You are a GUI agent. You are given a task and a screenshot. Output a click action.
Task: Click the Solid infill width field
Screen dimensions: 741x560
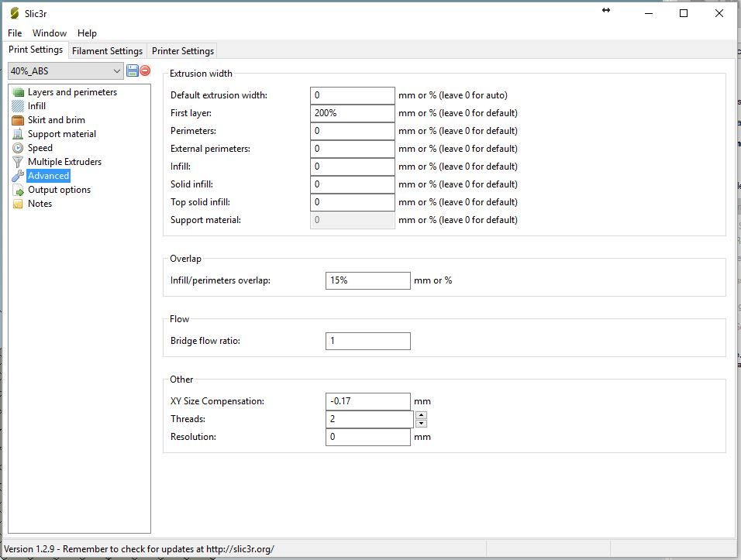(x=353, y=184)
